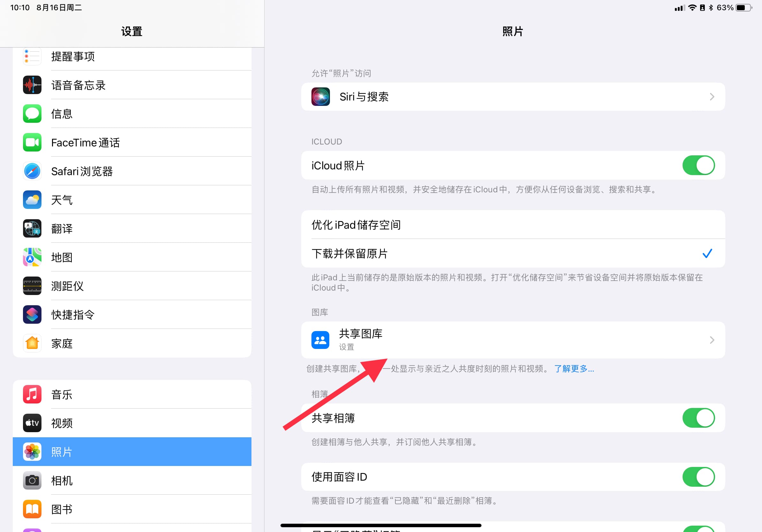Tap the Music (音乐) note icon

32,394
